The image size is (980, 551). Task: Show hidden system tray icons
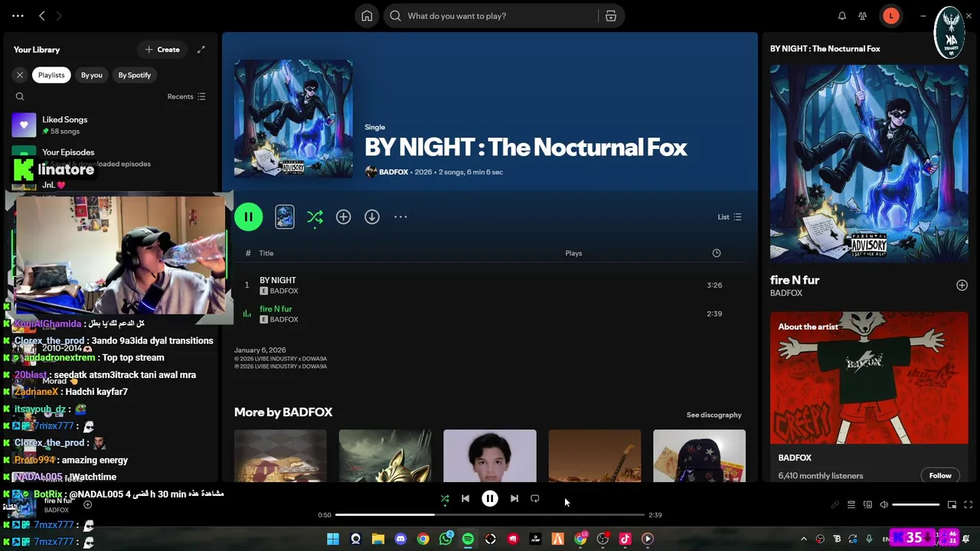(803, 540)
